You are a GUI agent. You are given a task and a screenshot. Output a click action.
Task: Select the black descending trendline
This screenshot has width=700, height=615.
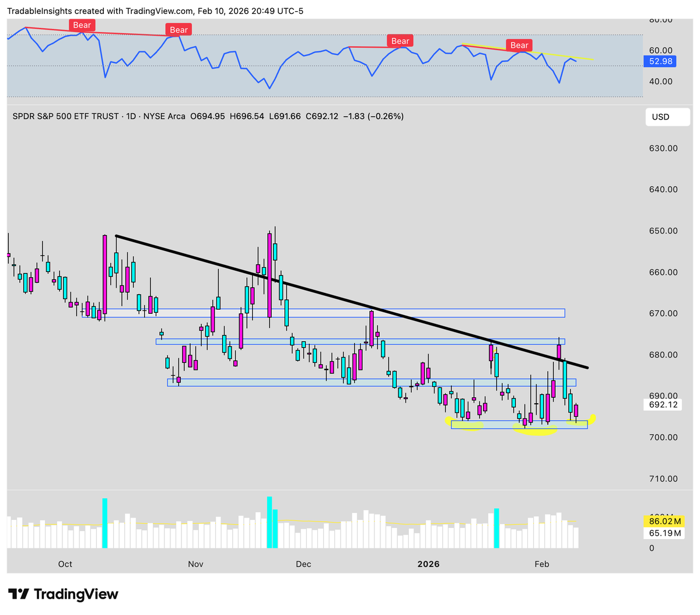pos(352,302)
